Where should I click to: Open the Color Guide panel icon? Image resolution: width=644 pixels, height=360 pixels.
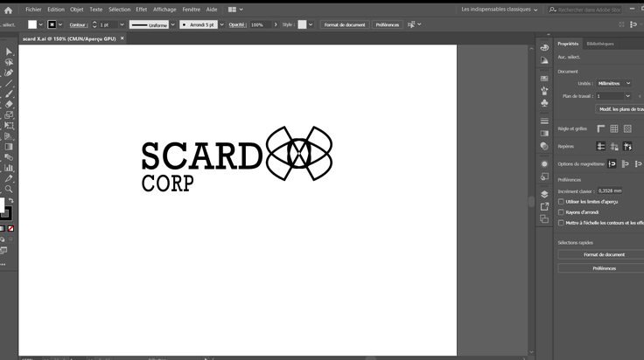click(x=544, y=60)
